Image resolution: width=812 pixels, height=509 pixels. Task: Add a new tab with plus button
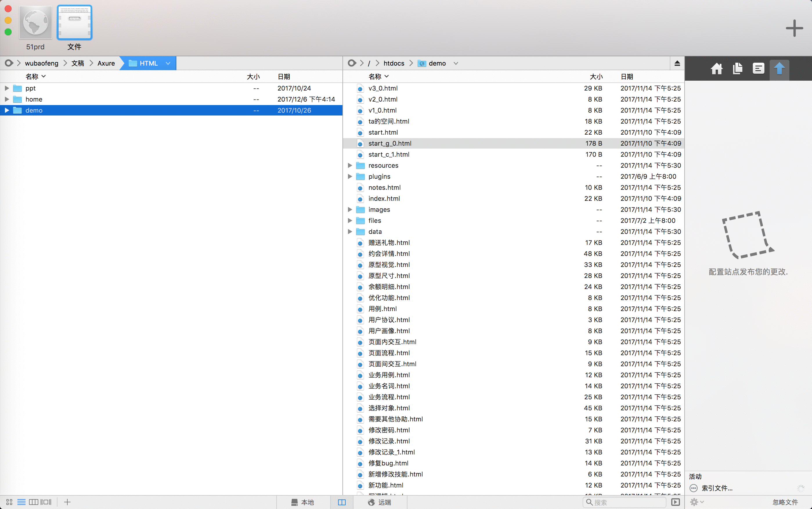click(794, 28)
